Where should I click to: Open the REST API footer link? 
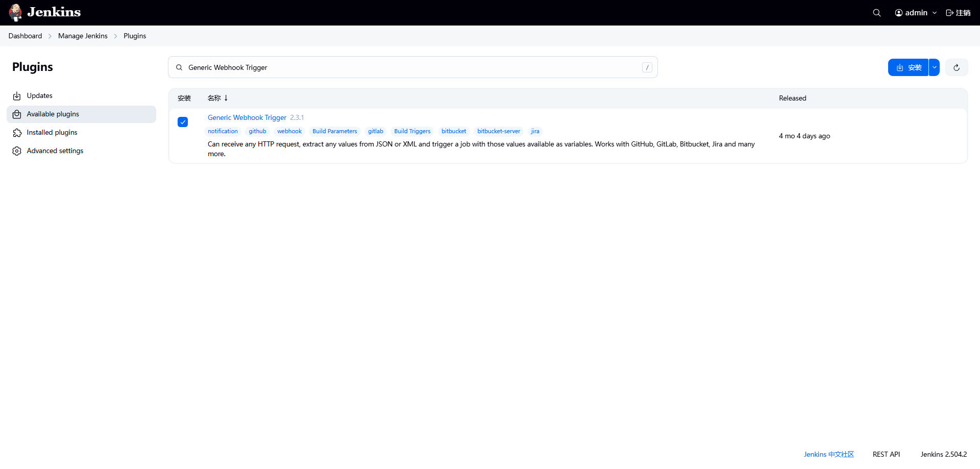click(887, 454)
